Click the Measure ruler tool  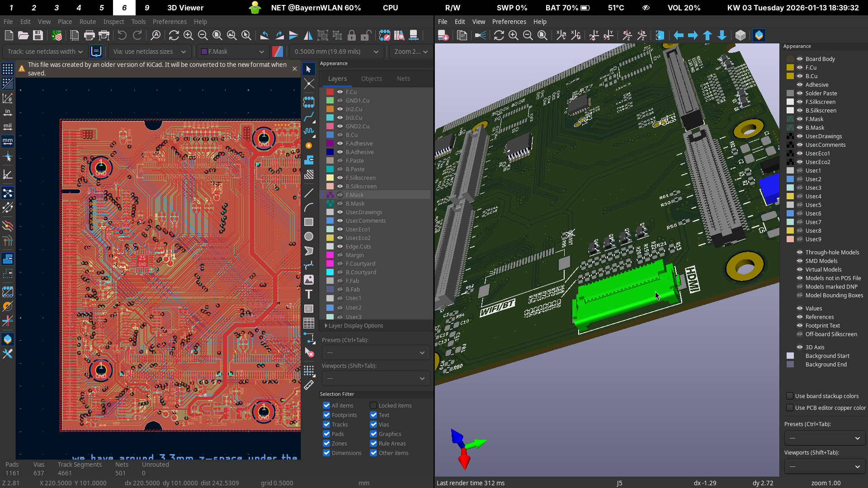click(x=309, y=385)
